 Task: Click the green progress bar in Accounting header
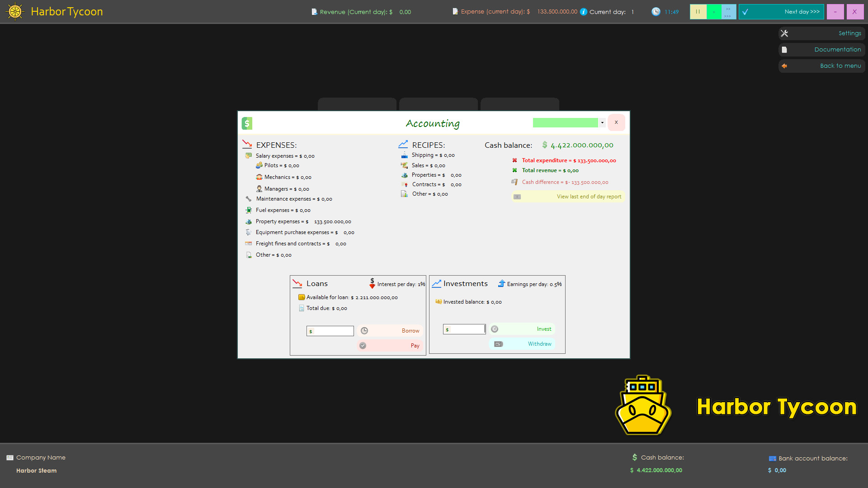[565, 122]
